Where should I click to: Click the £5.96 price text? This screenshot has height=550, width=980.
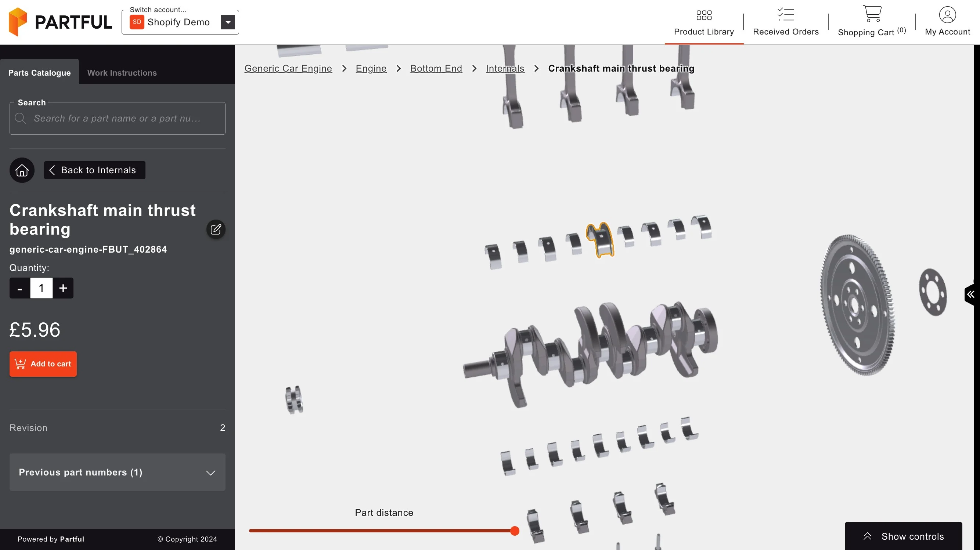tap(35, 330)
